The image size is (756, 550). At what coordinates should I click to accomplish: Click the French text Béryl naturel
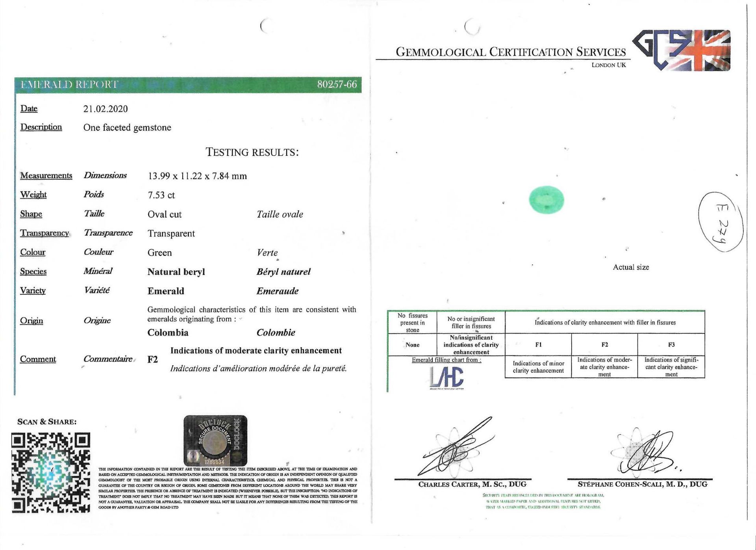point(283,272)
